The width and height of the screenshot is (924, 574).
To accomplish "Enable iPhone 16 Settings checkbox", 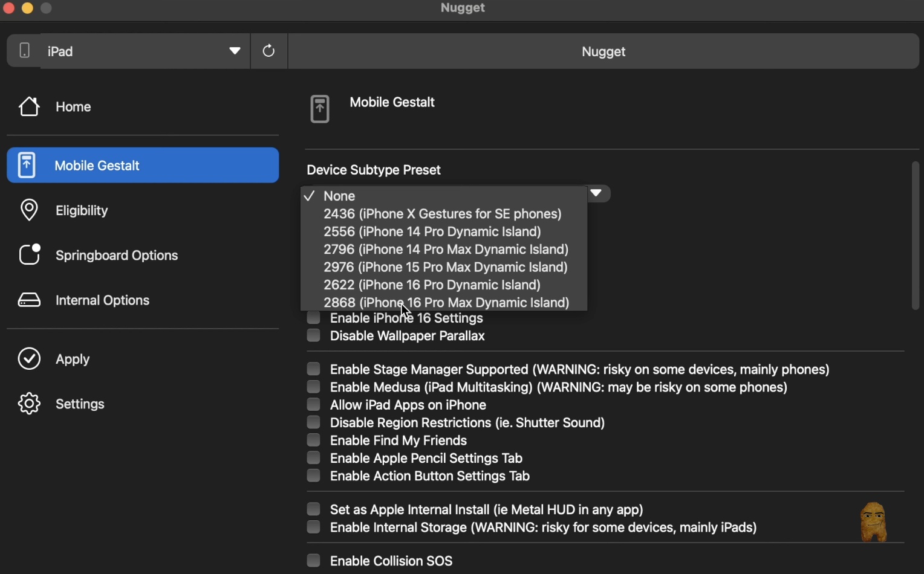I will [313, 318].
